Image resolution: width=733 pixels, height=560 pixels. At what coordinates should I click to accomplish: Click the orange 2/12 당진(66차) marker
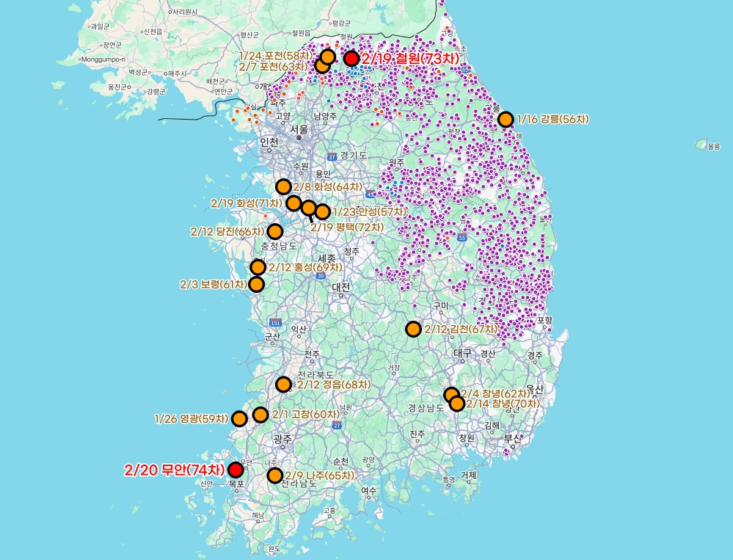pos(274,231)
